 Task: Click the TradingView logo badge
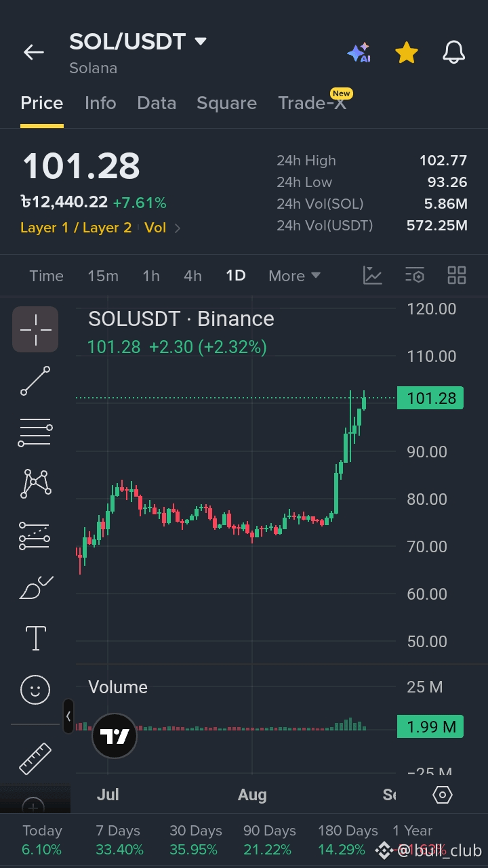[x=115, y=736]
